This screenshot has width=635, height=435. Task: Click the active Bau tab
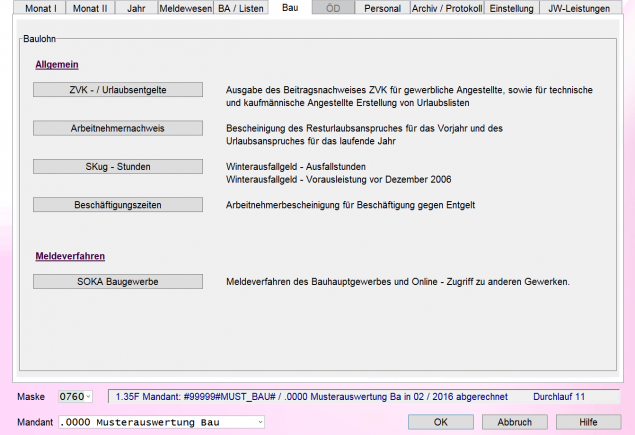(290, 8)
